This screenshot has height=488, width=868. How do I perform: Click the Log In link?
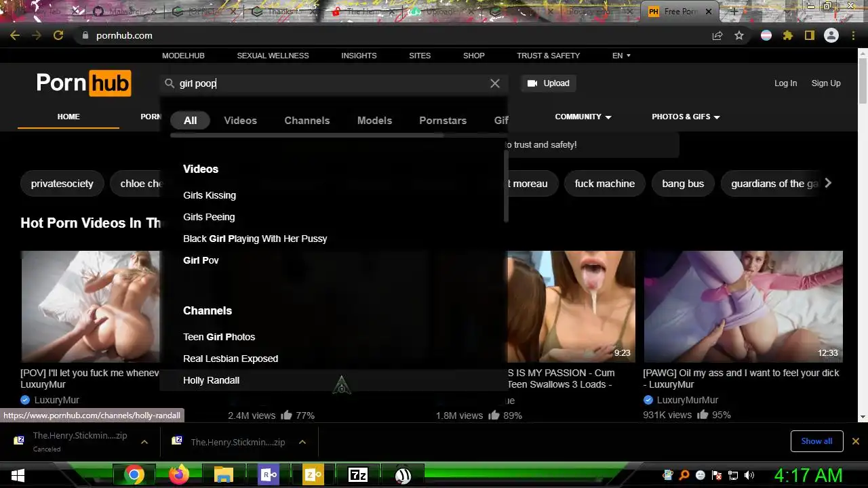(785, 83)
